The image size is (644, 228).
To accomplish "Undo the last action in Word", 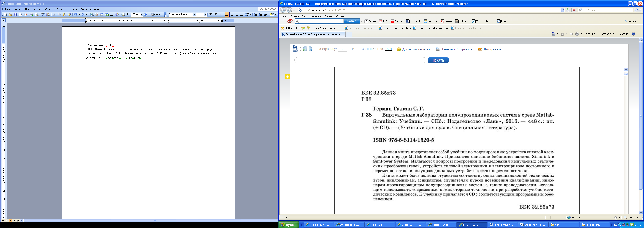I will 75,15.
